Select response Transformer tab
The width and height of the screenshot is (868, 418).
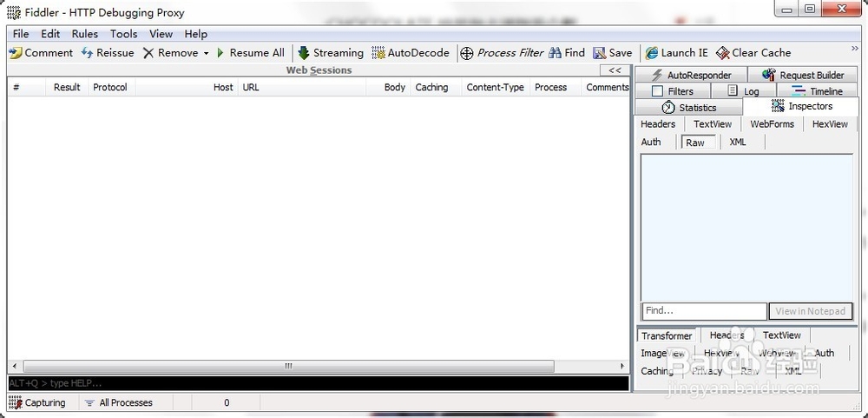667,336
